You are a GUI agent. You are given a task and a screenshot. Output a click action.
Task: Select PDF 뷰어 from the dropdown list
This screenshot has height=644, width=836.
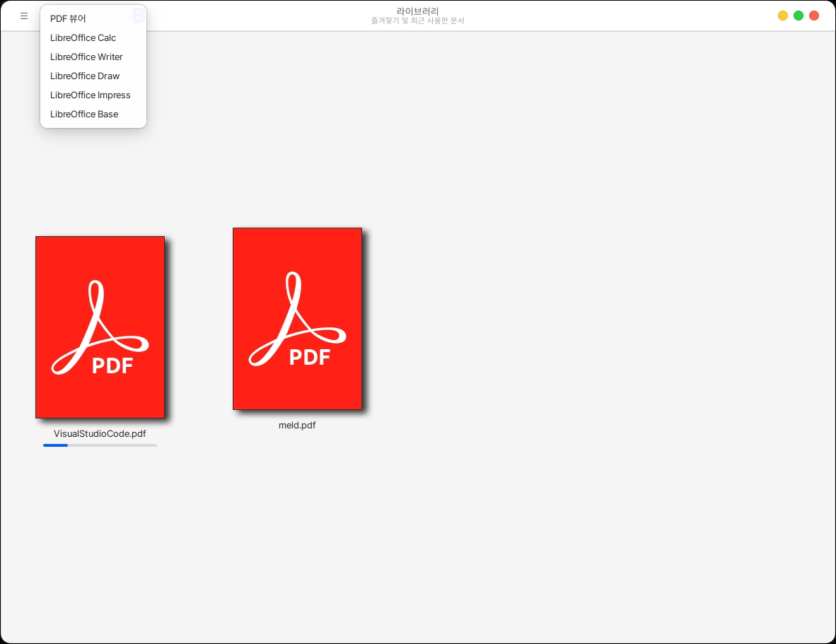68,18
